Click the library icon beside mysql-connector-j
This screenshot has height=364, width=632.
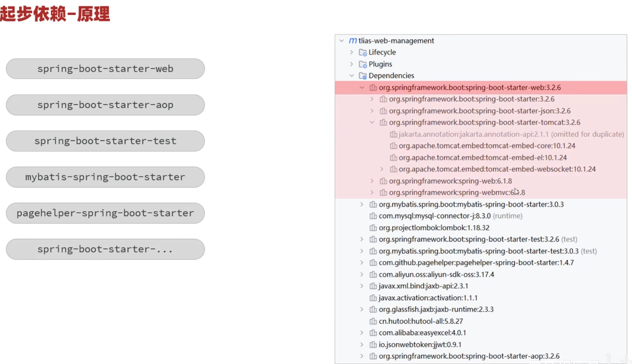click(x=373, y=216)
